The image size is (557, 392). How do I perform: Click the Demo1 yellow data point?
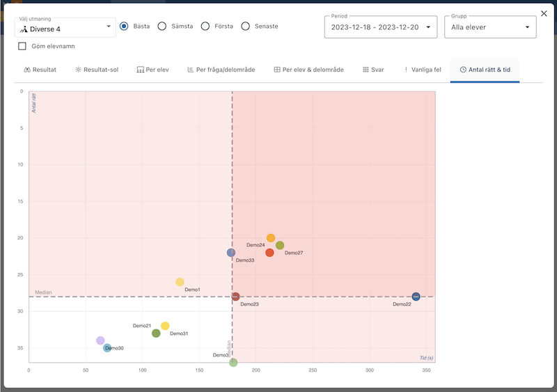[x=180, y=282]
